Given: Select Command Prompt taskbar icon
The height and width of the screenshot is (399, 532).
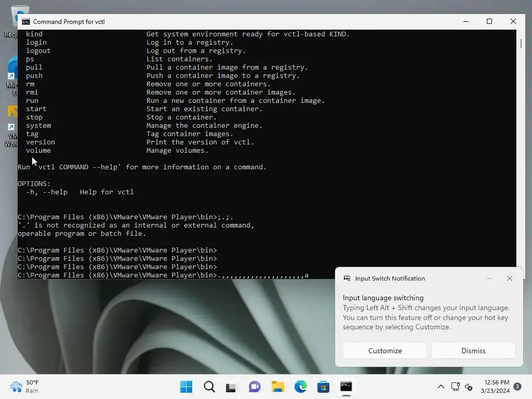Looking at the screenshot, I should click(346, 387).
